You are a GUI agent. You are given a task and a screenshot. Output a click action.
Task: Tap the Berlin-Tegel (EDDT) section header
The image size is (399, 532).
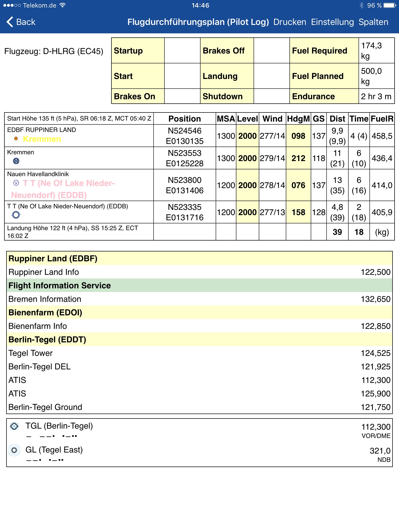(x=199, y=340)
